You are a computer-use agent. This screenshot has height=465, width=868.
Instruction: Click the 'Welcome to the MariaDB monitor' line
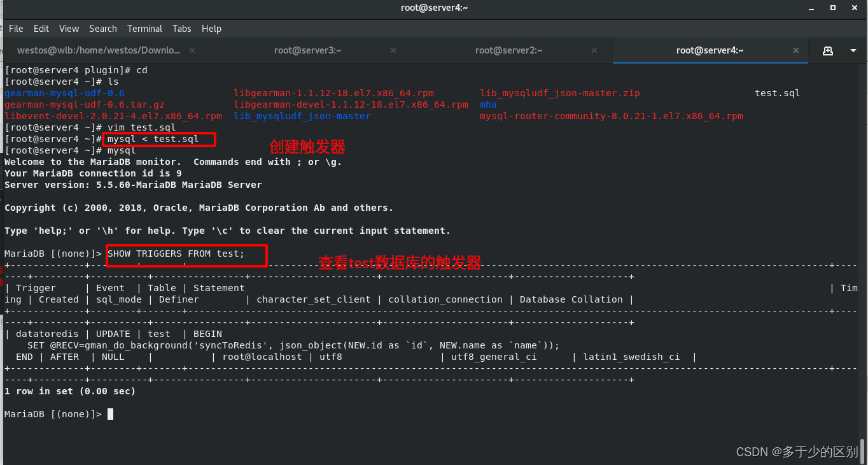click(x=173, y=162)
